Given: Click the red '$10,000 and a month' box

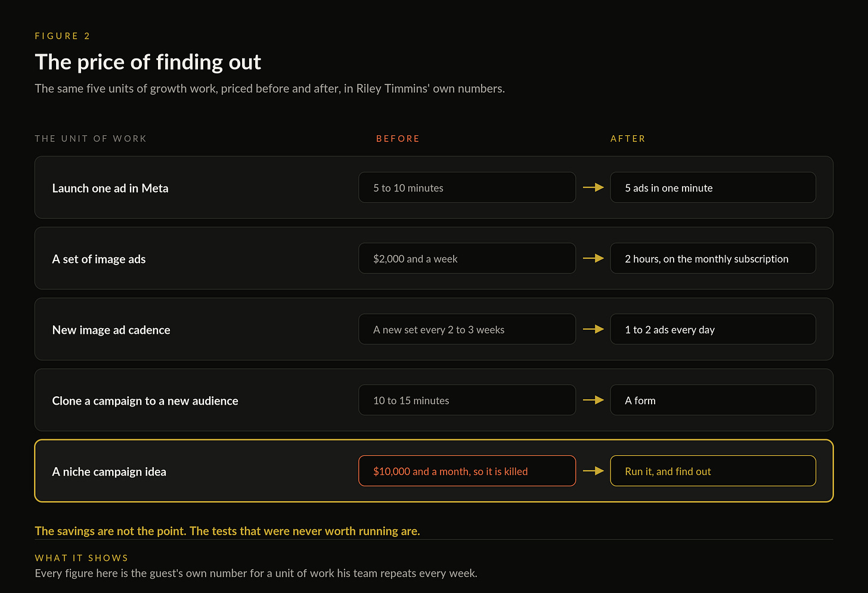Looking at the screenshot, I should point(467,471).
